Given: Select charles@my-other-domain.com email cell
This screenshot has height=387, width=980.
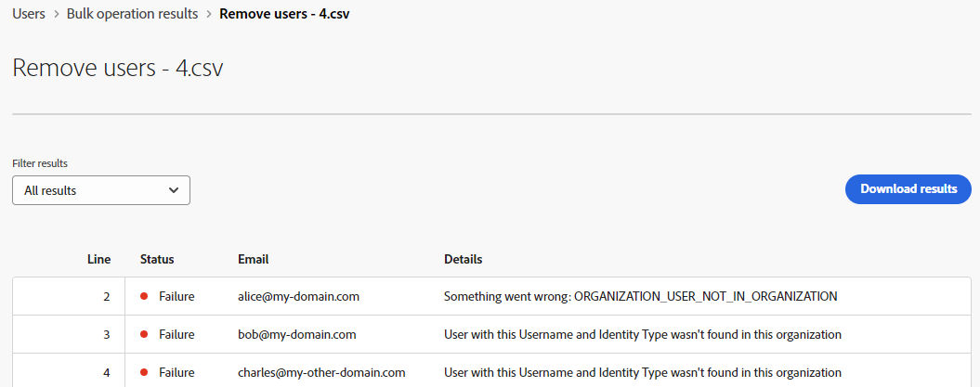Looking at the screenshot, I should click(x=322, y=373).
